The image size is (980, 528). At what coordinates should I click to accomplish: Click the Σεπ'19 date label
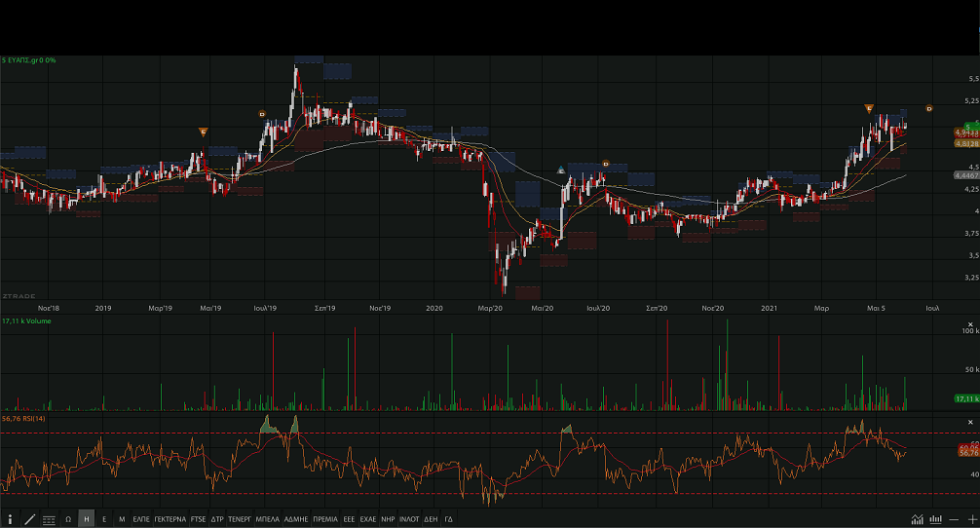tap(324, 308)
